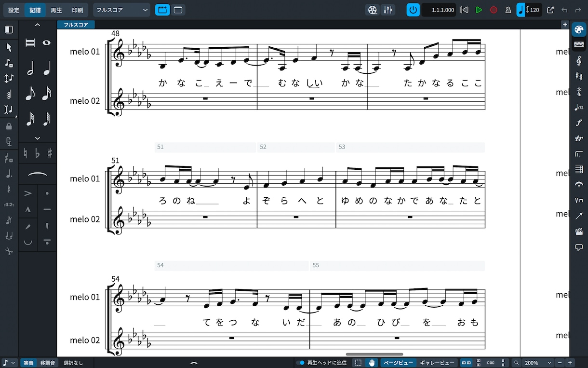Click the horizontal score scrollbar

(374, 354)
